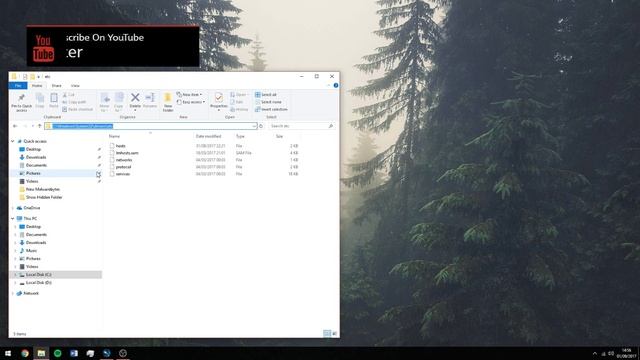
Task: Switch to the View ribbon tab
Action: (75, 86)
